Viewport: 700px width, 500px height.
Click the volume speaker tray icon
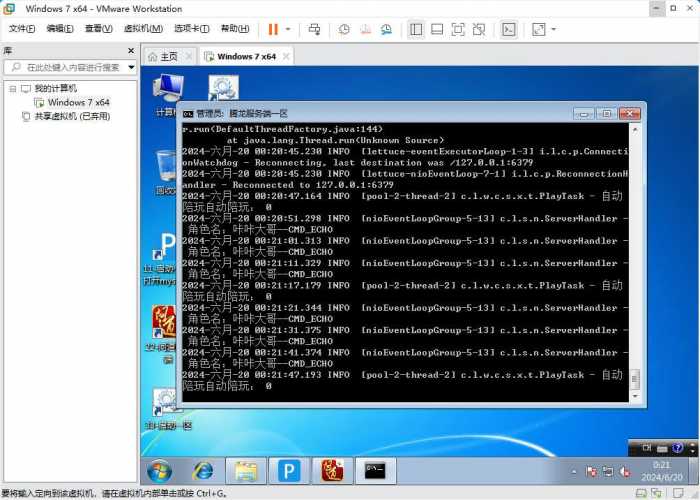tap(625, 471)
